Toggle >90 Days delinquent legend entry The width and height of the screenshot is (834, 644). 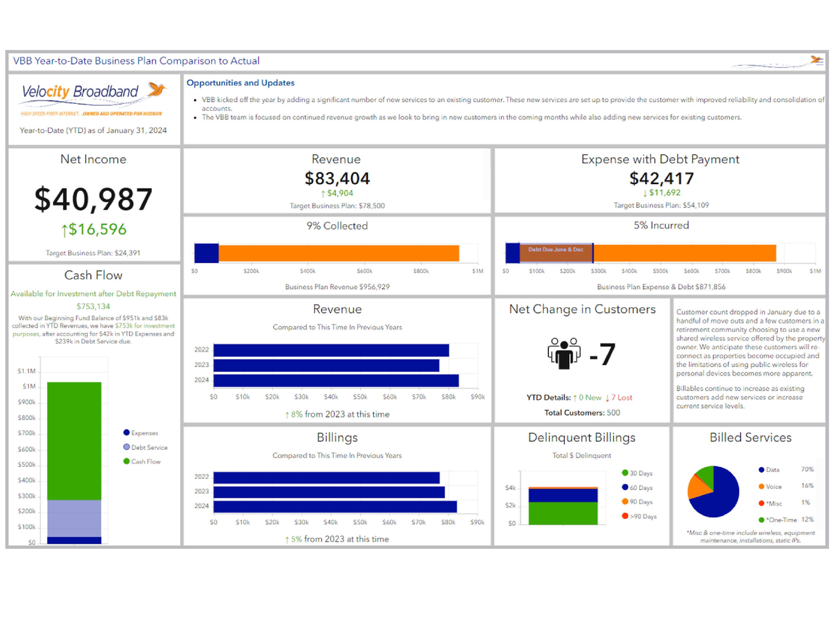click(x=639, y=516)
